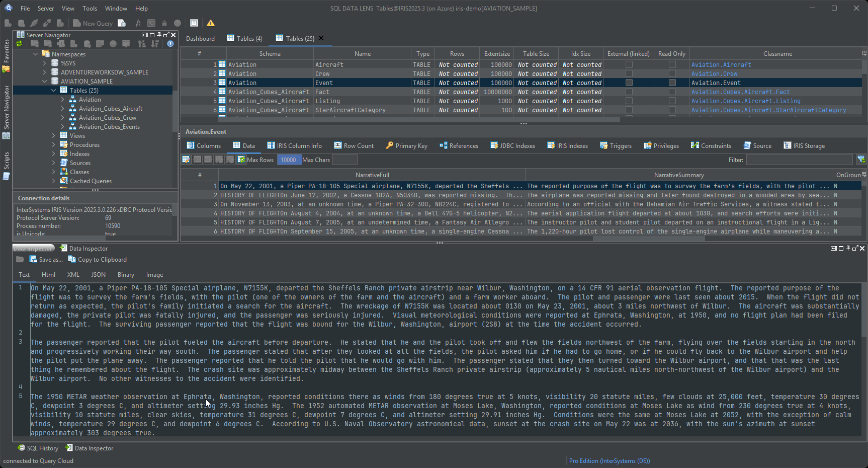This screenshot has width=868, height=468.
Task: Open the Aviation.Cubes.Aircraft.Fact classname link
Action: click(740, 92)
